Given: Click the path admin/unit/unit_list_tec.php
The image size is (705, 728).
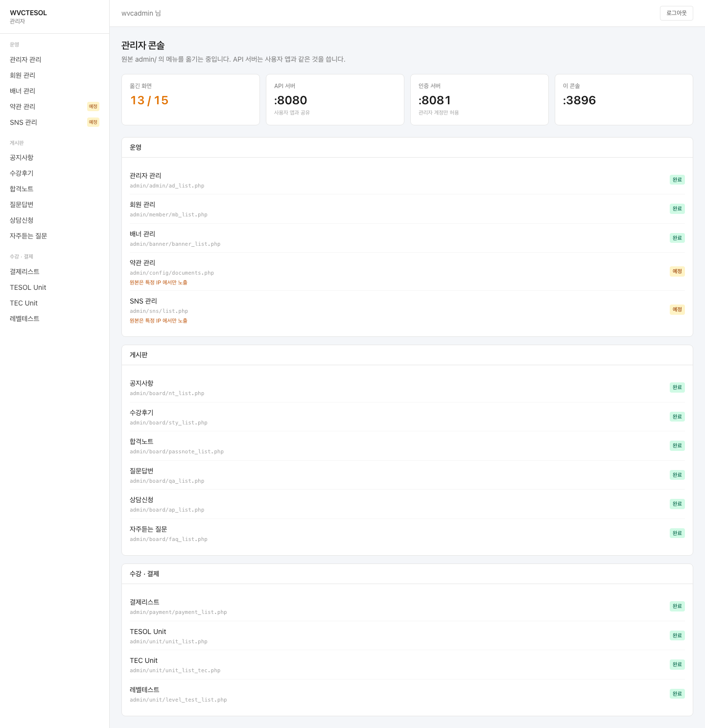Looking at the screenshot, I should (x=175, y=671).
